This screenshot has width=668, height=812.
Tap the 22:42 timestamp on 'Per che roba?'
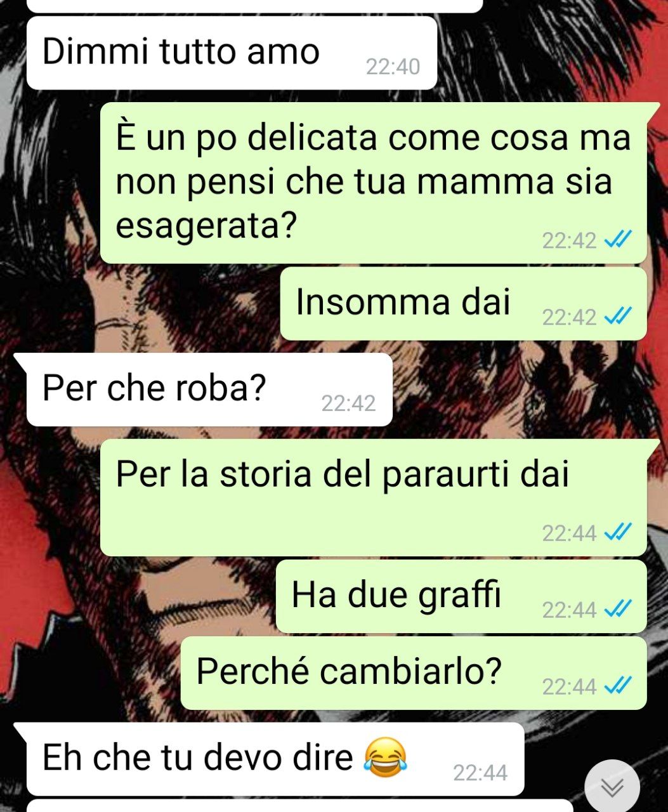348,403
